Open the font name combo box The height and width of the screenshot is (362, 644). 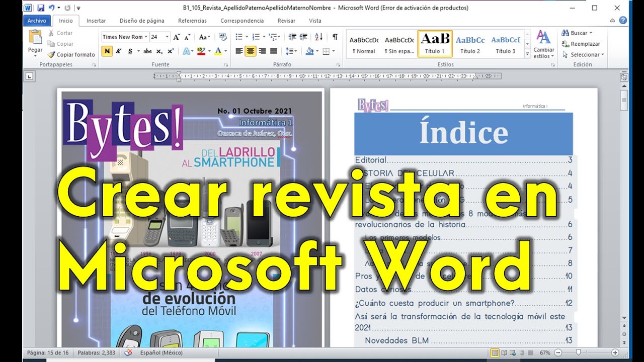pos(125,37)
